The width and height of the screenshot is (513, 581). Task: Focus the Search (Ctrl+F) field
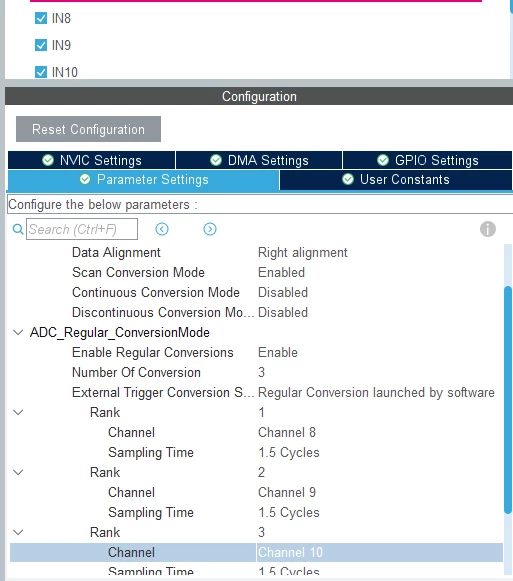point(82,229)
